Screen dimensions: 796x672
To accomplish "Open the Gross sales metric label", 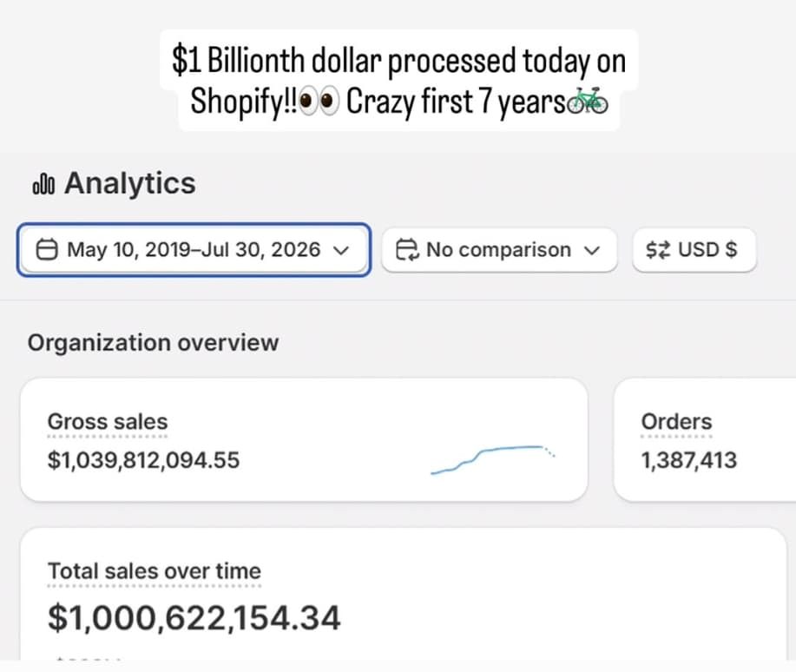I will click(107, 422).
